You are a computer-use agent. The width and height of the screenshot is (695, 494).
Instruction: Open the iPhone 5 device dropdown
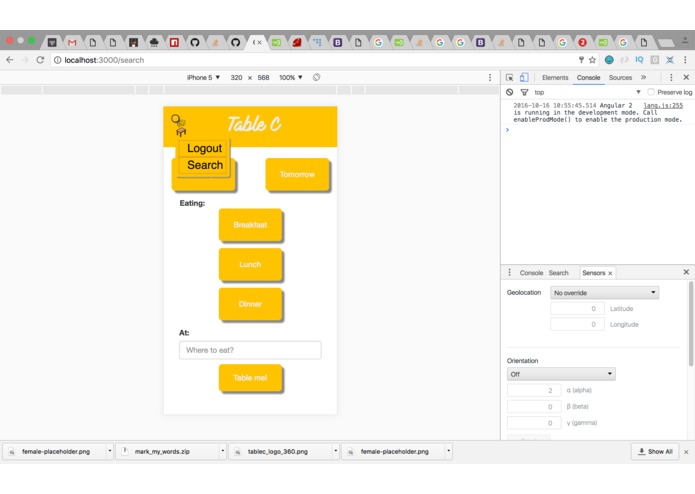point(203,78)
